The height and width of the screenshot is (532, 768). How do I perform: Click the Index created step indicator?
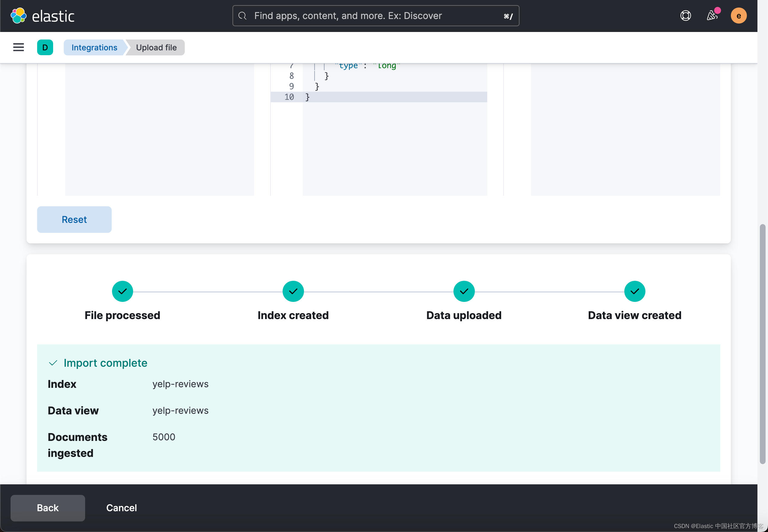293,291
